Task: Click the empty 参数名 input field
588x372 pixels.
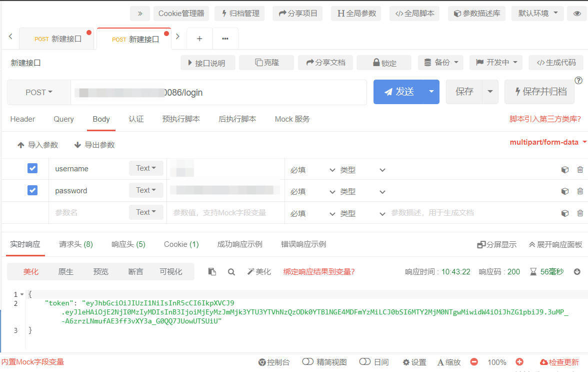Action: [89, 212]
